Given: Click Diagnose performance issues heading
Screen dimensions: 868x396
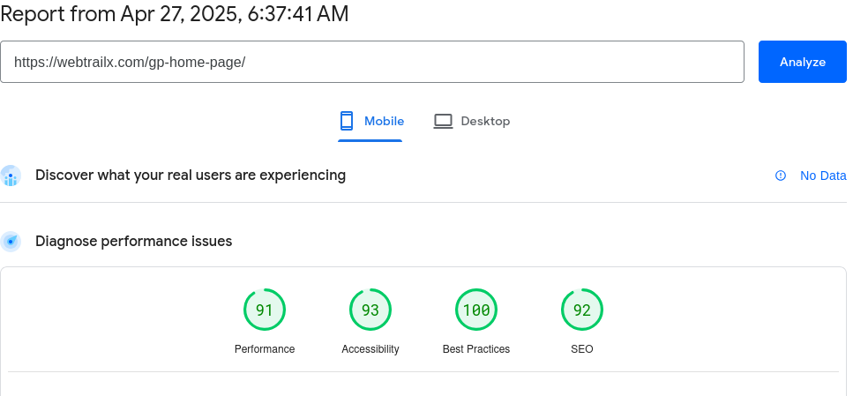Looking at the screenshot, I should (133, 242).
